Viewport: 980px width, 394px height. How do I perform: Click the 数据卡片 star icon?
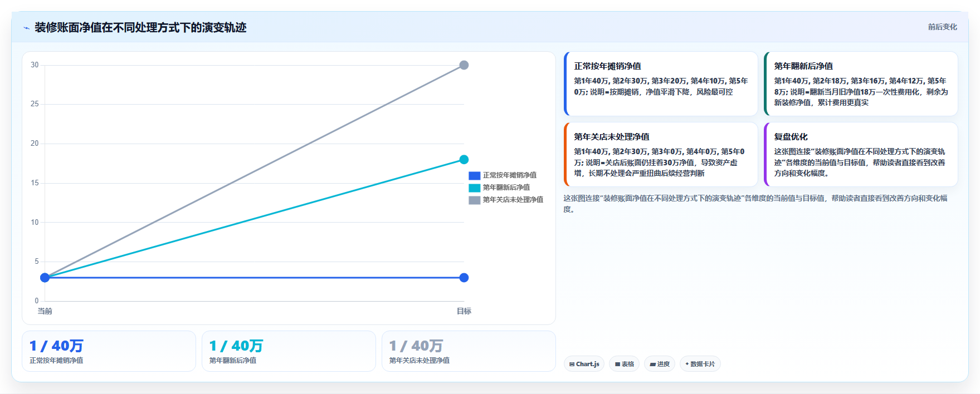click(x=687, y=364)
